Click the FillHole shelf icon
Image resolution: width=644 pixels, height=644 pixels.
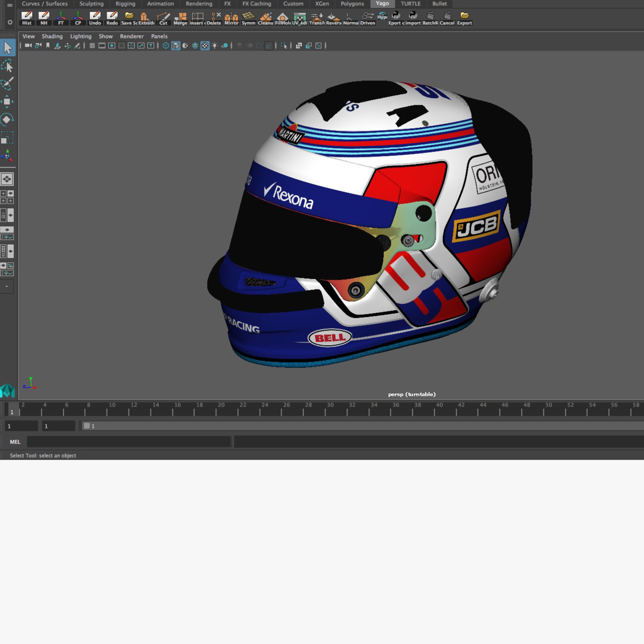tap(283, 18)
